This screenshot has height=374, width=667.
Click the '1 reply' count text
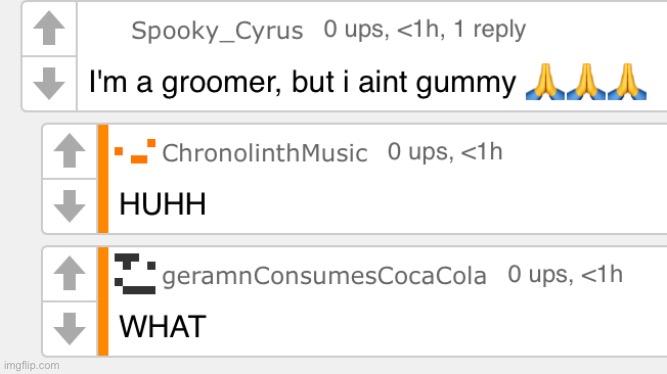coord(490,29)
